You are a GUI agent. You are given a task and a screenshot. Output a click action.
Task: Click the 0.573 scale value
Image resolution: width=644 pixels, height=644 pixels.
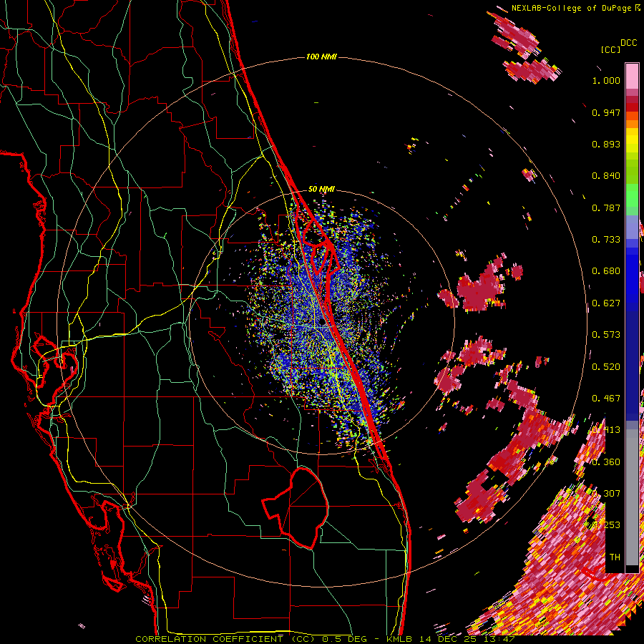tap(606, 335)
